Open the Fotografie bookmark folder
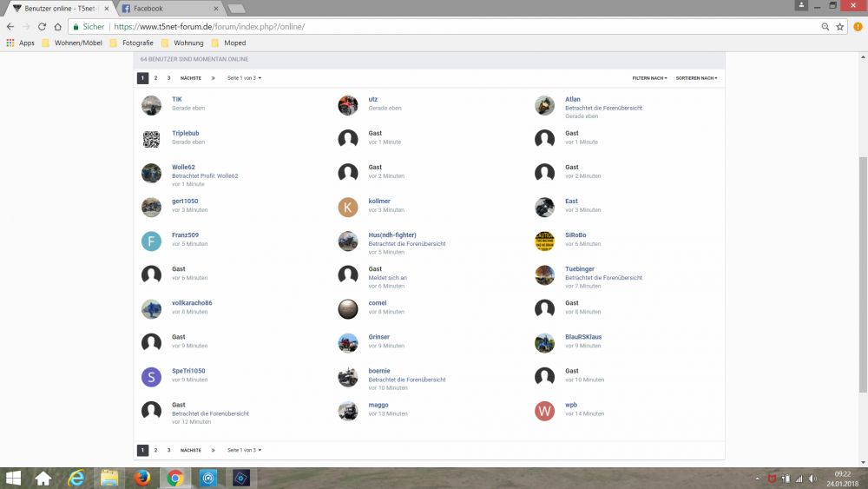The image size is (868, 489). pyautogui.click(x=132, y=43)
